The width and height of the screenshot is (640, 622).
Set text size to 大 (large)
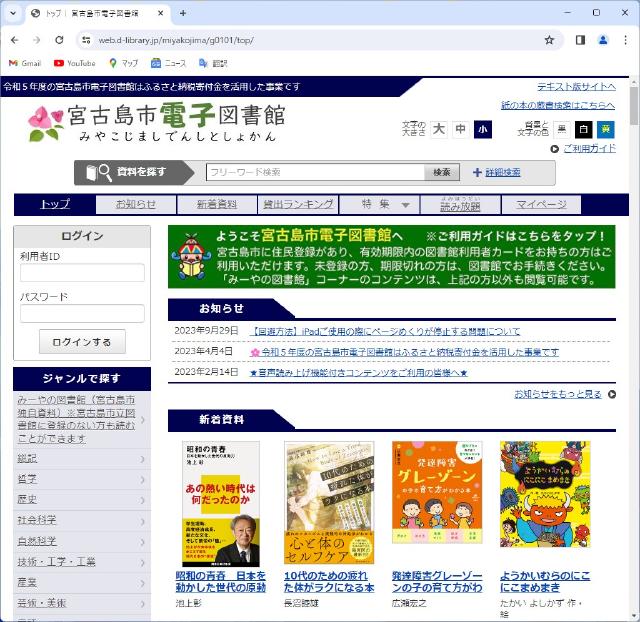pyautogui.click(x=438, y=129)
